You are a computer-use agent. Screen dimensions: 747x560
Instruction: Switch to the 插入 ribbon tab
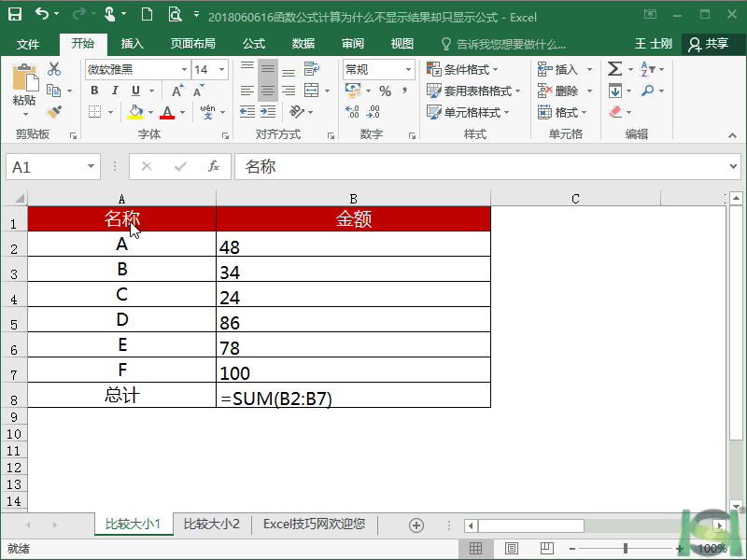pos(132,44)
